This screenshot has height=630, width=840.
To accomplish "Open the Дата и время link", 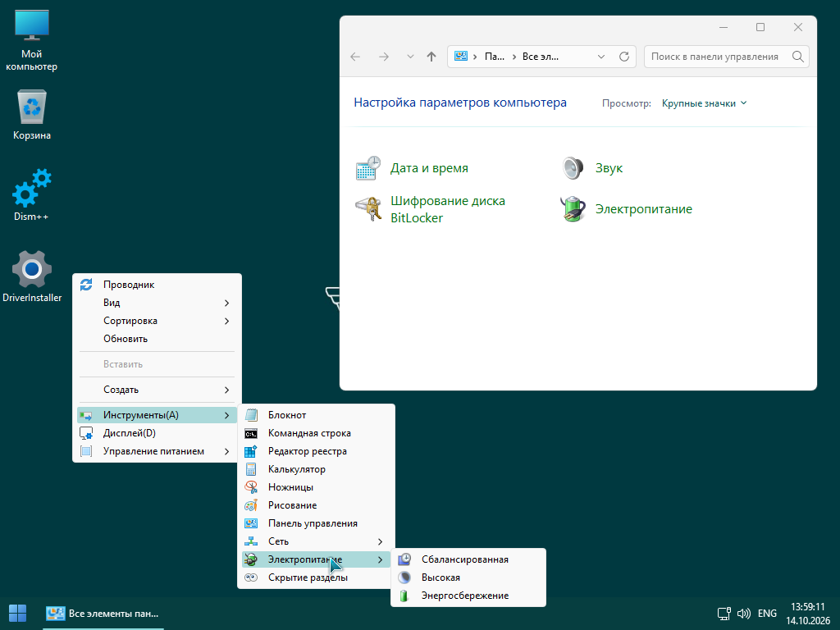I will coord(429,168).
